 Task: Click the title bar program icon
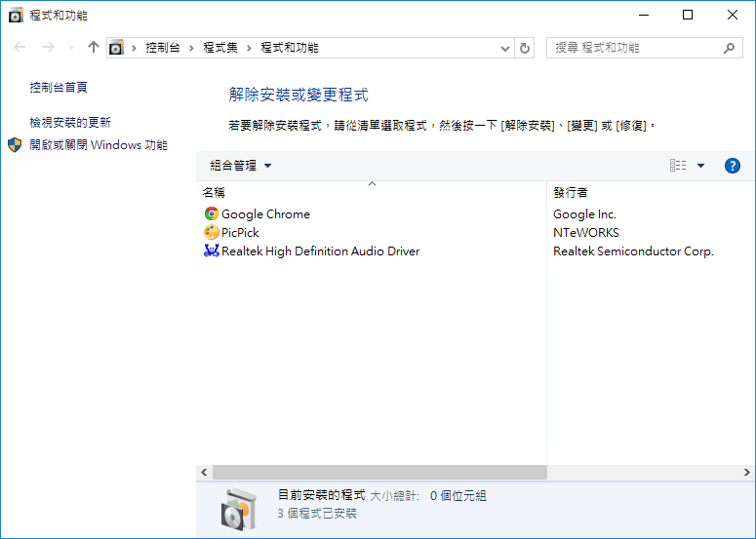(16, 15)
